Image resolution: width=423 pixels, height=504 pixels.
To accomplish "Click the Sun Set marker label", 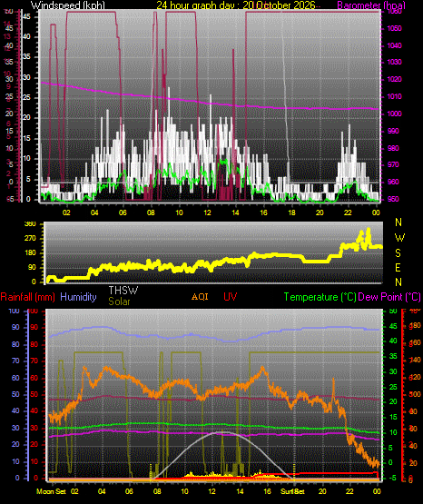I will [292, 491].
